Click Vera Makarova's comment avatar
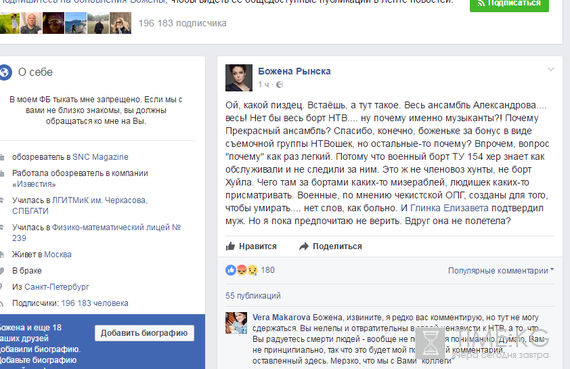The image size is (570, 369). click(236, 323)
